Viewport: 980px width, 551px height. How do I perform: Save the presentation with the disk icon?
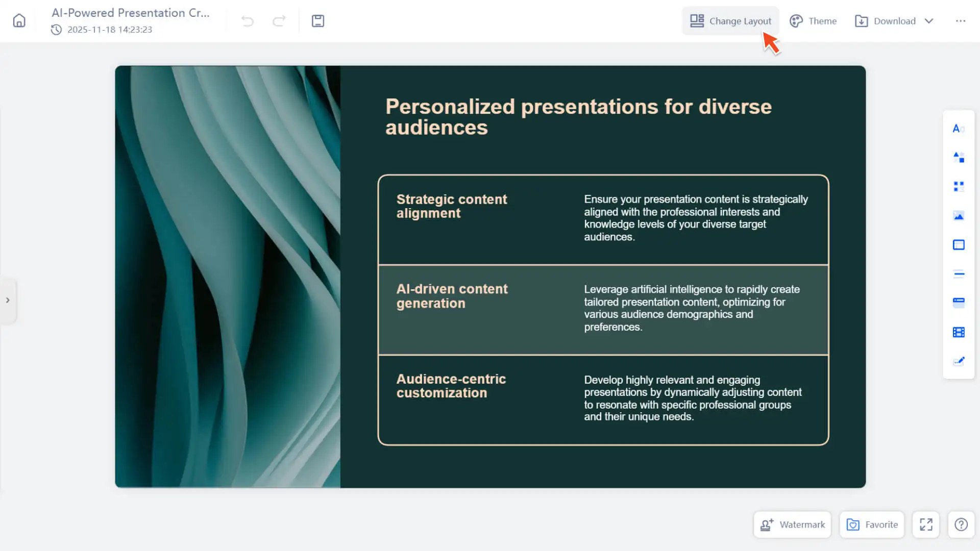[x=318, y=21]
